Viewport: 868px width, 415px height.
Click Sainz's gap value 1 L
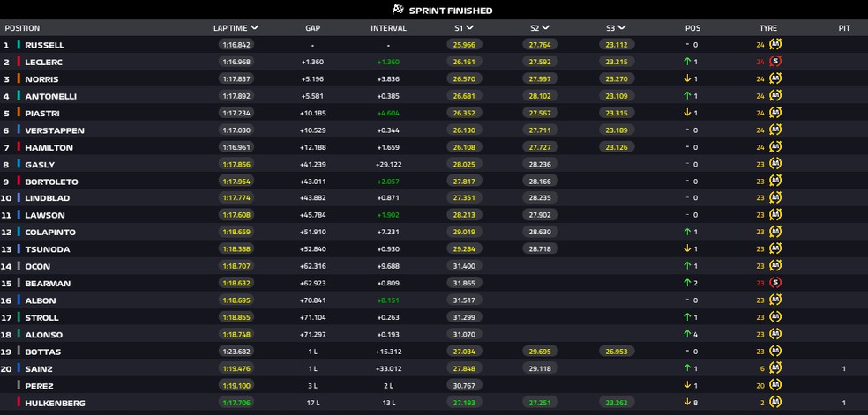pyautogui.click(x=313, y=368)
